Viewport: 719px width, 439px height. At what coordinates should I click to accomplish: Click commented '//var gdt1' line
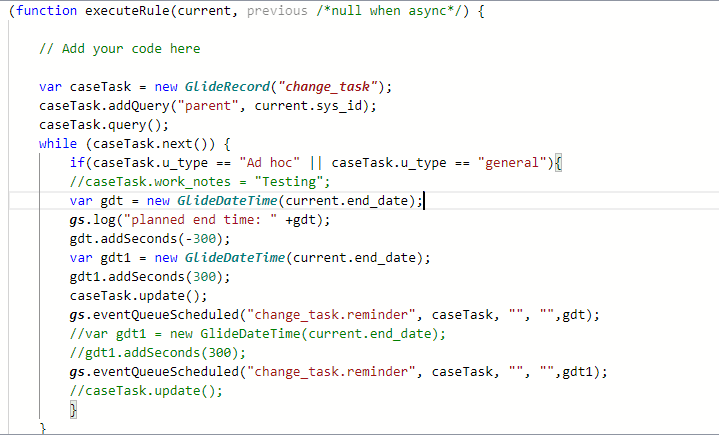[x=258, y=333]
